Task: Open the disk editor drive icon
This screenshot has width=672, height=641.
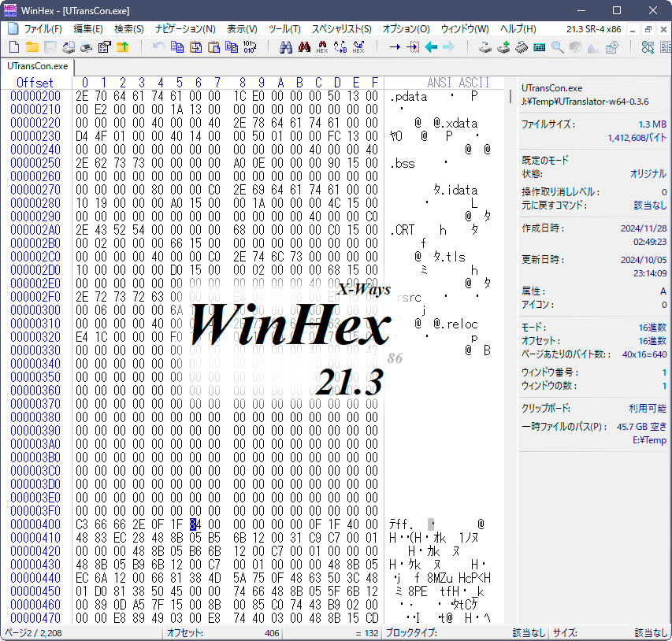Action: pos(485,48)
